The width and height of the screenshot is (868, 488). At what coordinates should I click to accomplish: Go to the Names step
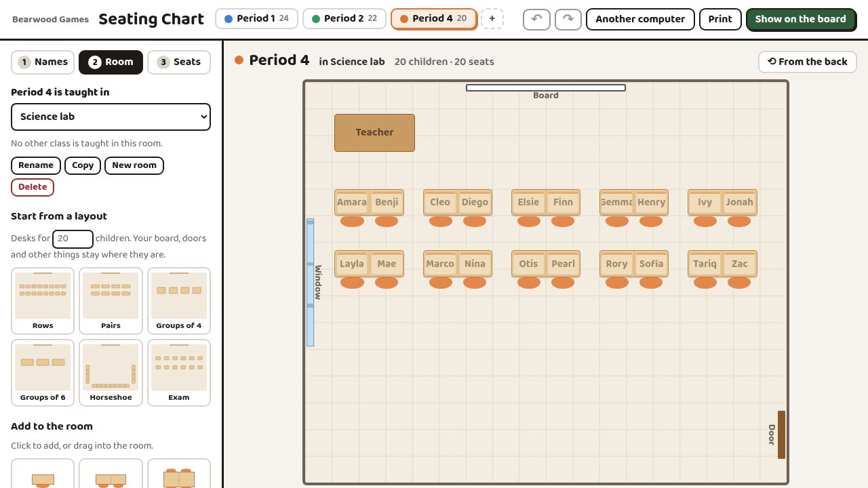coord(43,62)
